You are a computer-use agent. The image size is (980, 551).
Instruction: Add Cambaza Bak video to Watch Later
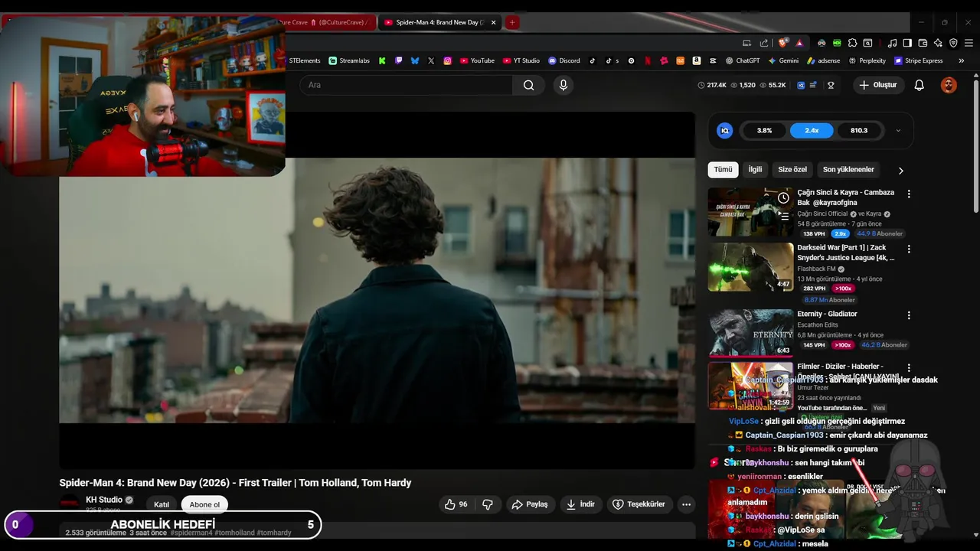click(783, 198)
